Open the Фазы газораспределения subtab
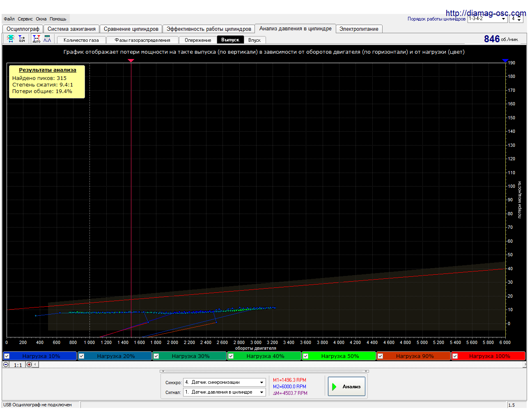The height and width of the screenshot is (410, 532). pos(142,40)
